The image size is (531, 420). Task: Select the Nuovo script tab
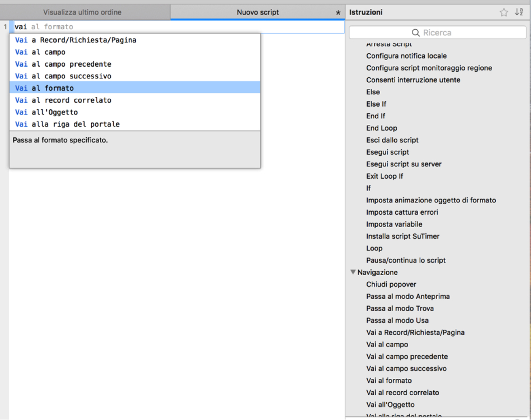(x=258, y=12)
